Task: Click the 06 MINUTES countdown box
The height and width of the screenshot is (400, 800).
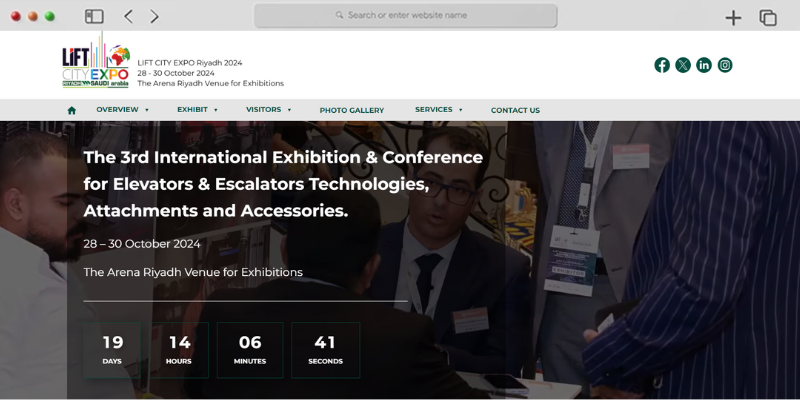Action: point(250,350)
